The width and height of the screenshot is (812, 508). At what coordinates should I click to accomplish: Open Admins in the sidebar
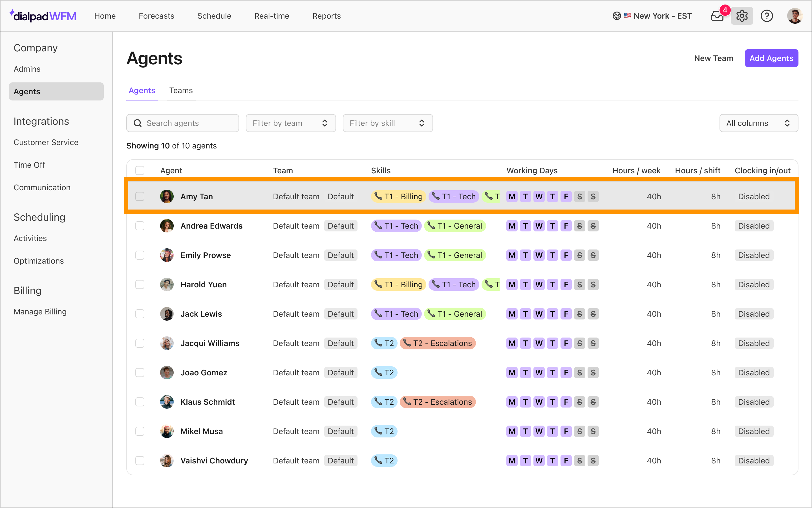coord(27,69)
